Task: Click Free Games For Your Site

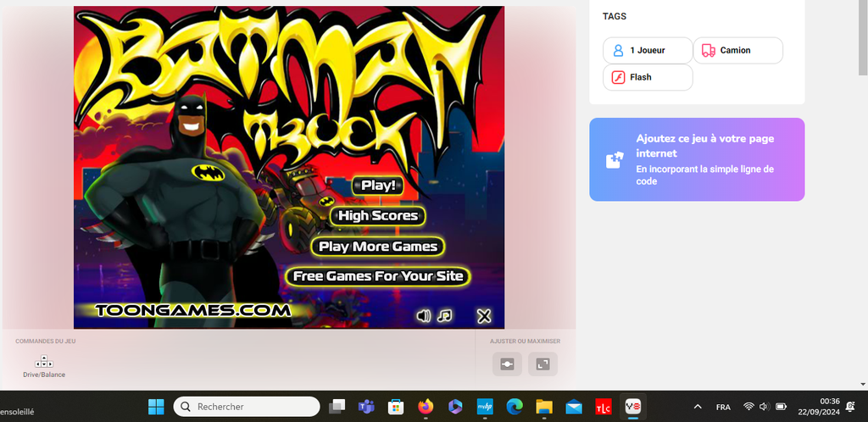Action: point(378,276)
